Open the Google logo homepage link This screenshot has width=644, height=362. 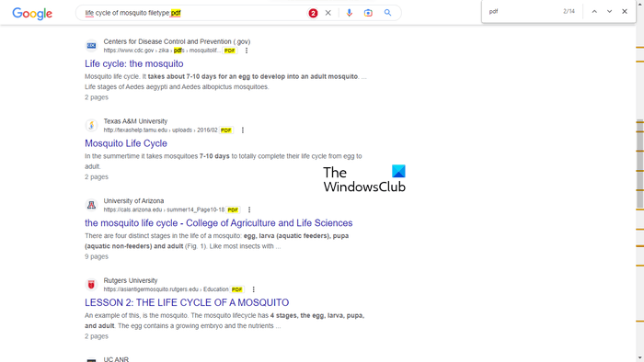pos(32,14)
